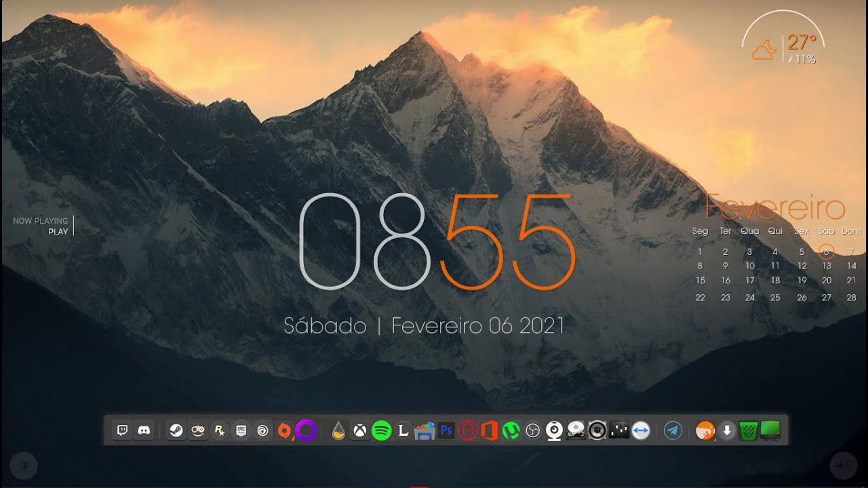The image size is (868, 488).
Task: Open the green recycle bin
Action: (x=749, y=430)
